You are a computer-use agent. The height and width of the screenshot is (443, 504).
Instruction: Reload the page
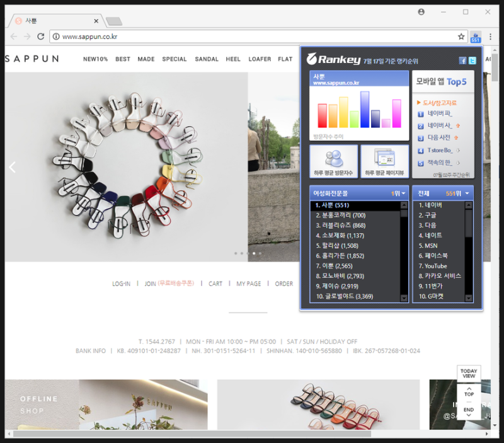40,37
